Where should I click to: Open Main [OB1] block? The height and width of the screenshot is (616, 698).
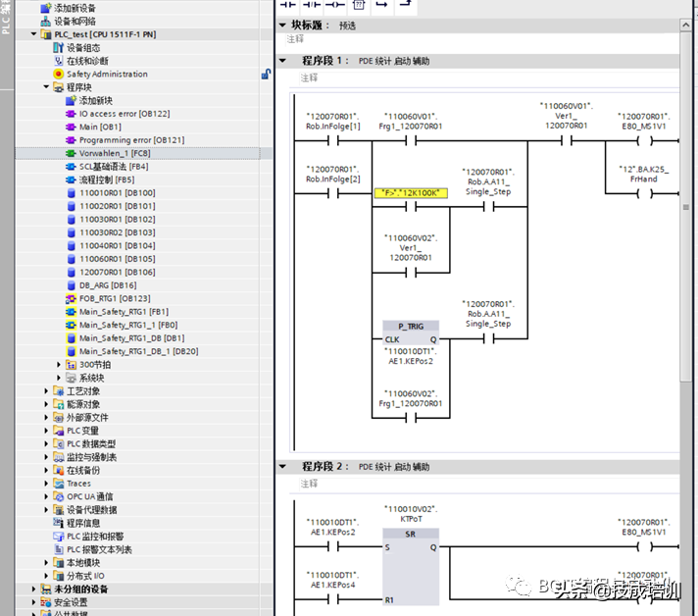pyautogui.click(x=100, y=128)
